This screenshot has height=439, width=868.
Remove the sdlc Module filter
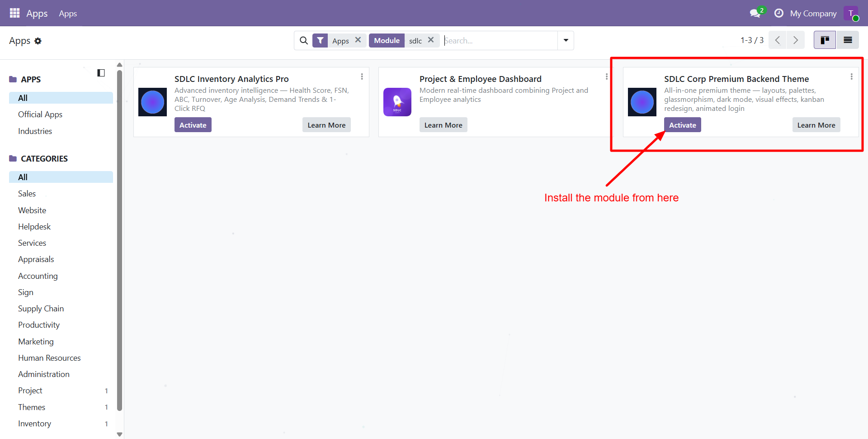point(431,40)
